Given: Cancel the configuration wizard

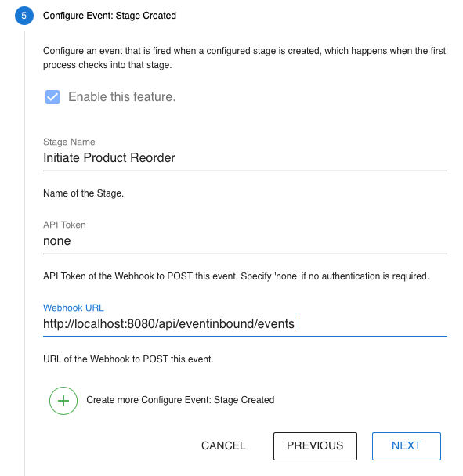Looking at the screenshot, I should click(x=223, y=445).
